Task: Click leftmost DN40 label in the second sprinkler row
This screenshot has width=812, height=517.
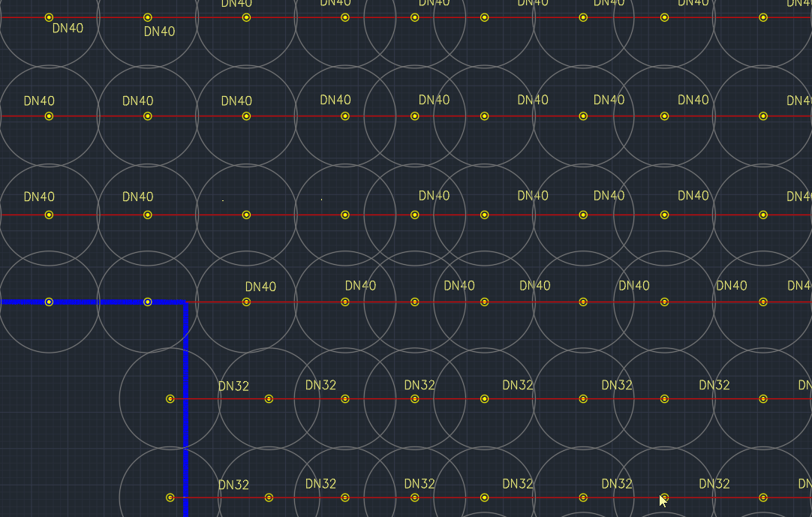Action: point(39,101)
